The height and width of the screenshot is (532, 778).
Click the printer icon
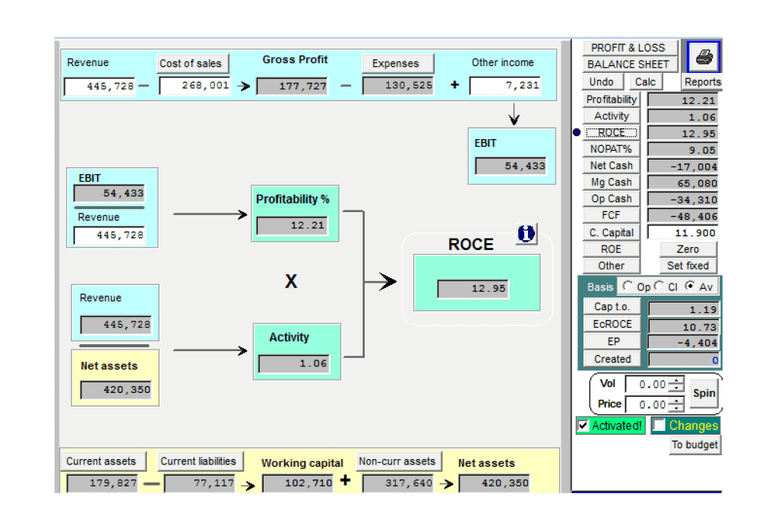point(704,57)
